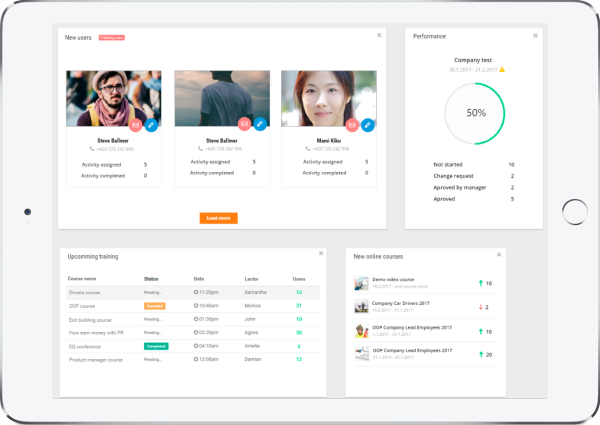Open Mani Kiku's profile photo
Screen dimensions: 600x425
click(x=329, y=98)
